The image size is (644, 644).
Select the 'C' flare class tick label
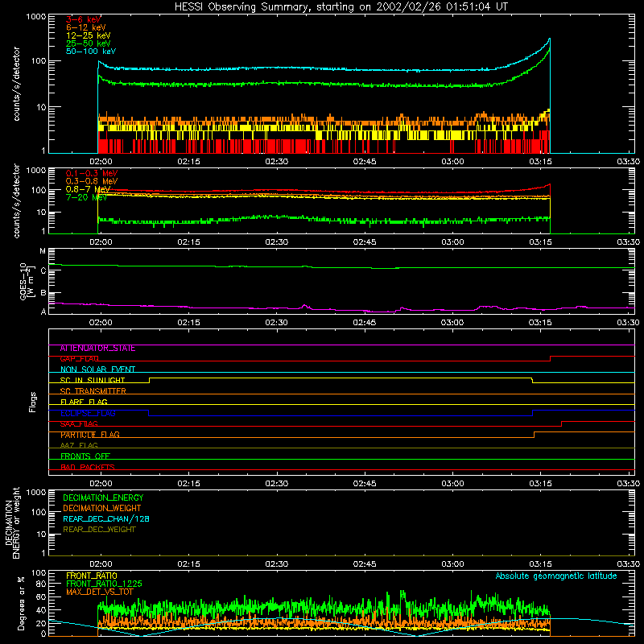tap(43, 271)
